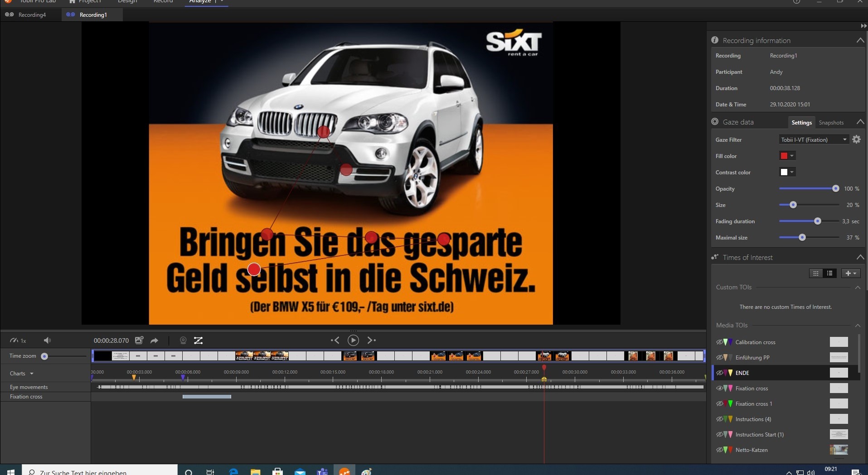Click the Times of Interest dots icon
868x475 pixels.
715,257
